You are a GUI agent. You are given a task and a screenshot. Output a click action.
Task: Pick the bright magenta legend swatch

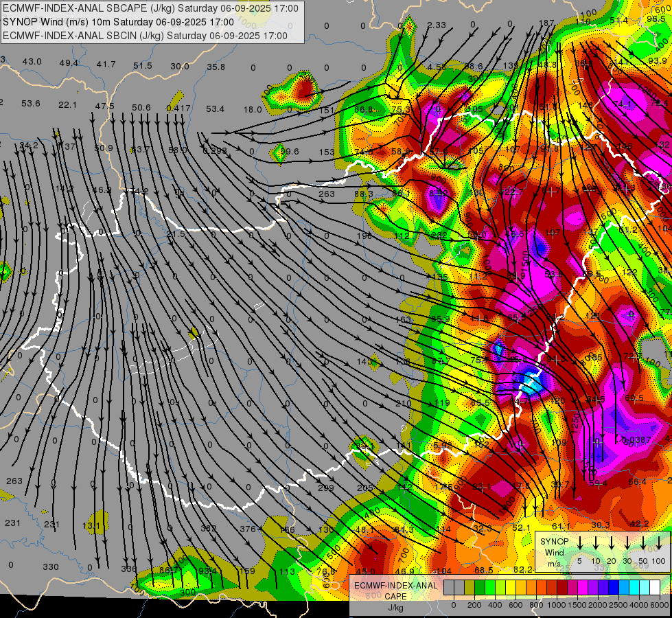pos(583,587)
